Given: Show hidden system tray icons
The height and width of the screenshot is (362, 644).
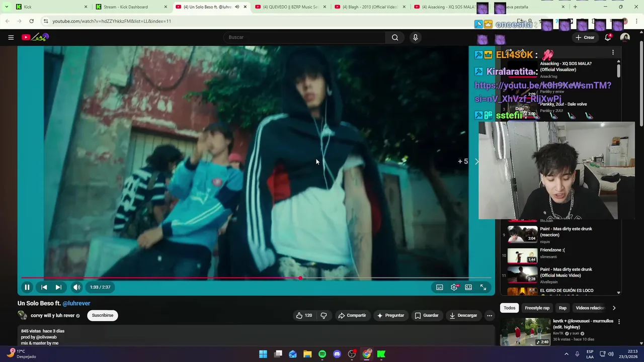Looking at the screenshot, I should [567, 354].
